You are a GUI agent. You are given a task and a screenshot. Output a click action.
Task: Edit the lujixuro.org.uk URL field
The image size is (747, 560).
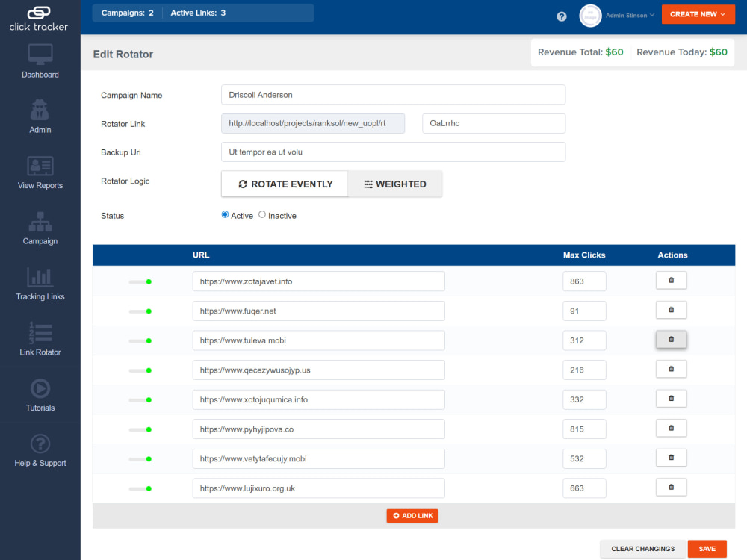(319, 488)
